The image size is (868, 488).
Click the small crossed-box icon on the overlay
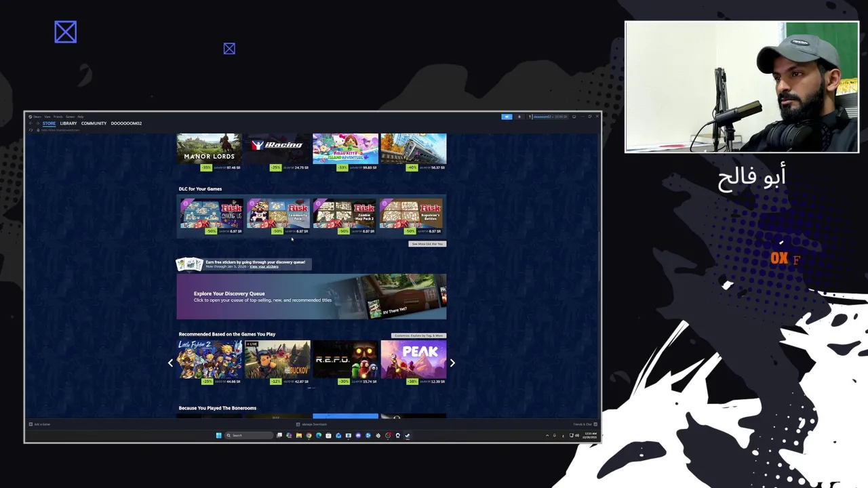click(229, 49)
